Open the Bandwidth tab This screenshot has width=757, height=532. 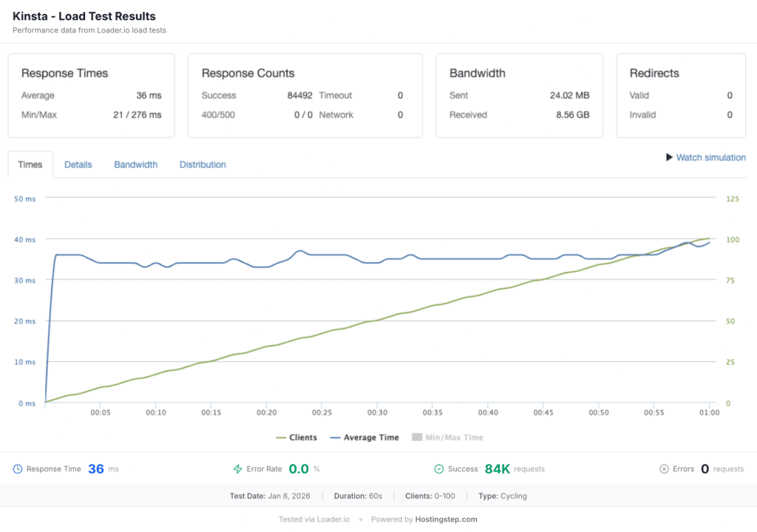pyautogui.click(x=135, y=165)
